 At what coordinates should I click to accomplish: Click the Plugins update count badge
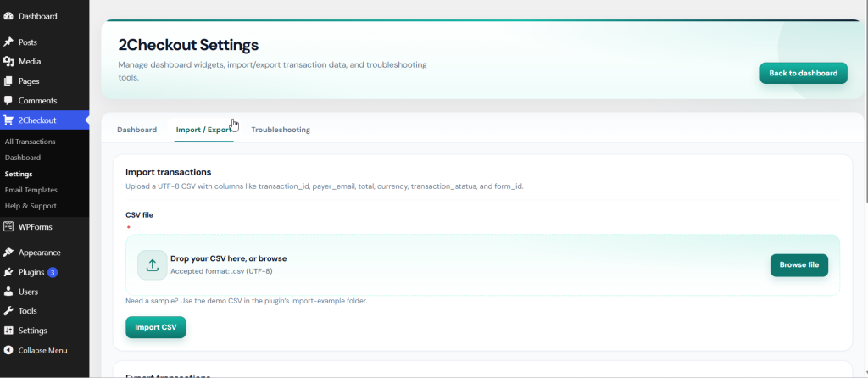click(x=52, y=272)
